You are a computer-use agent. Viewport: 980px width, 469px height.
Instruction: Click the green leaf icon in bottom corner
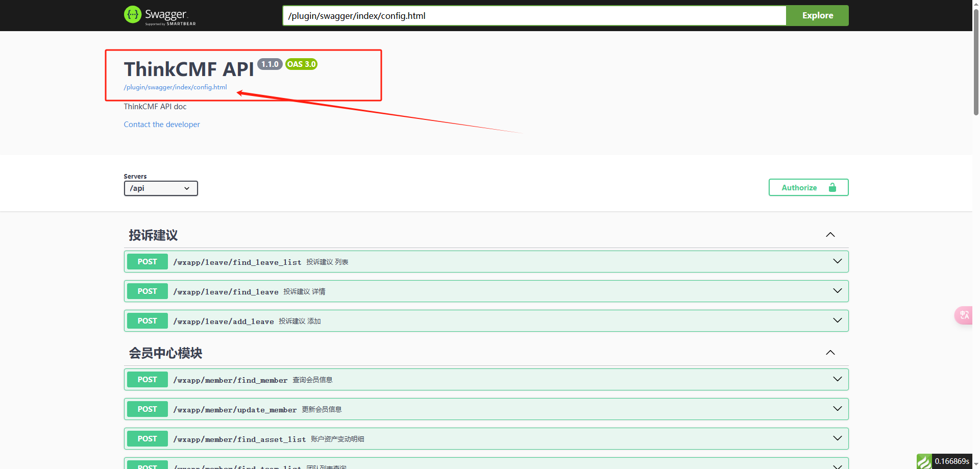pos(924,461)
